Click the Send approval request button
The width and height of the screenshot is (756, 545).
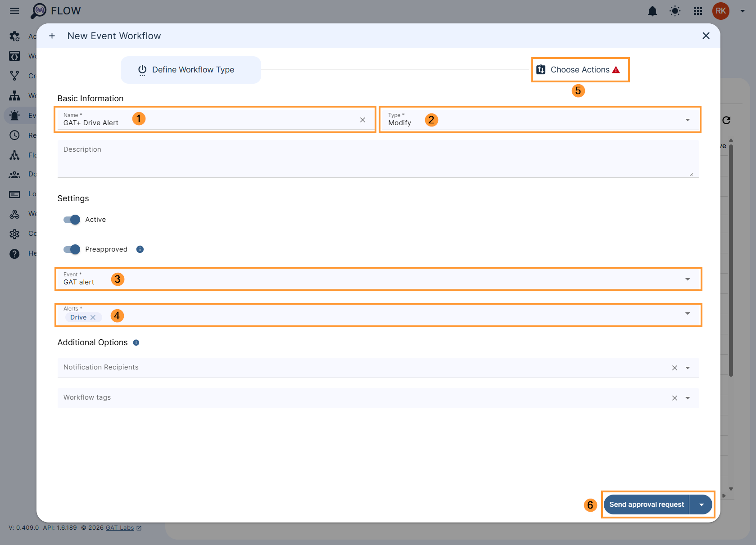pyautogui.click(x=646, y=504)
